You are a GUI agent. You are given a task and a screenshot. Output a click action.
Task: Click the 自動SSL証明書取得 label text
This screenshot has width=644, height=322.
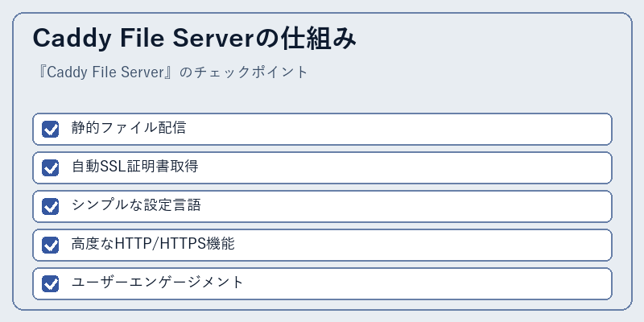[x=134, y=167]
